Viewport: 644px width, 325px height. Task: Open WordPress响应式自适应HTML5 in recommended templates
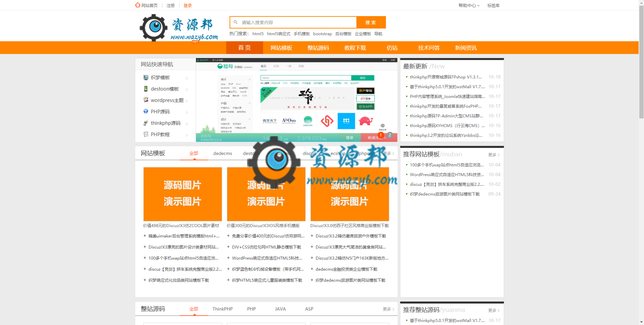coord(447,174)
